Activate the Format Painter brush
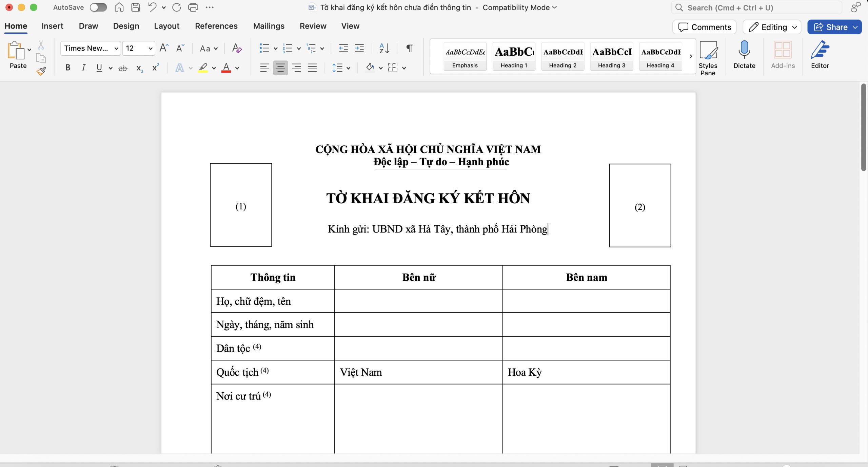This screenshot has width=868, height=467. [x=41, y=71]
